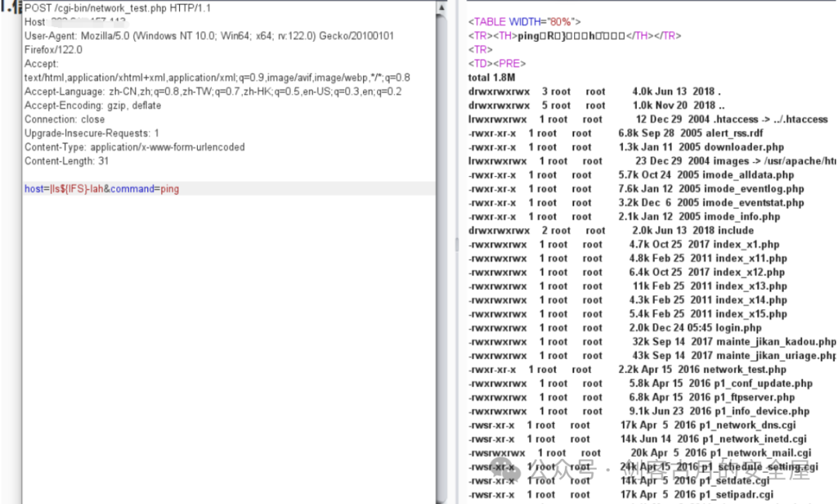The height and width of the screenshot is (504, 838).
Task: Click the Accept-Encoding: gzip, deflate line
Action: coord(92,105)
